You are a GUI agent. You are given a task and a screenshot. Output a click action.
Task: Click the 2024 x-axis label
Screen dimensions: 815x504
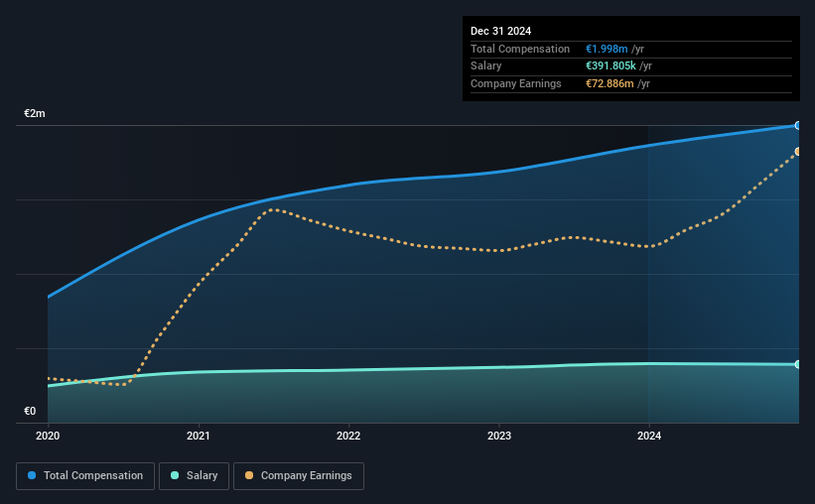[649, 436]
